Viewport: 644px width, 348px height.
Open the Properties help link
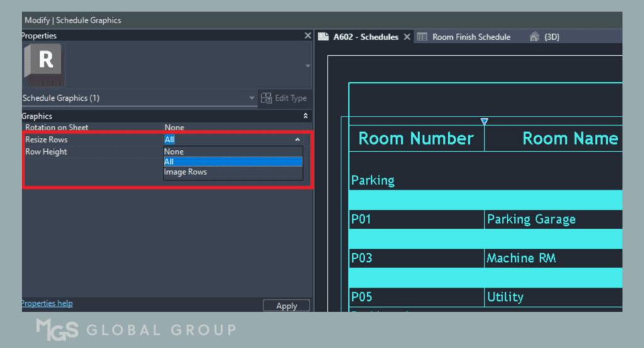click(x=47, y=303)
